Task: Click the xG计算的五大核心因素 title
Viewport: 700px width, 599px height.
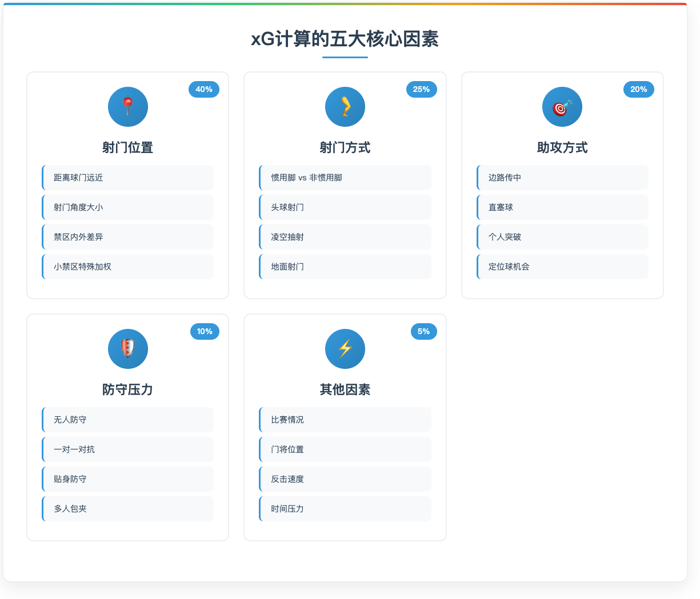Action: 344,40
